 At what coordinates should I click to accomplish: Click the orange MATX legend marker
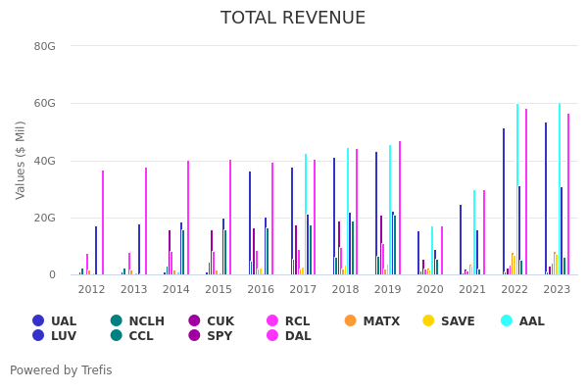[351, 320]
